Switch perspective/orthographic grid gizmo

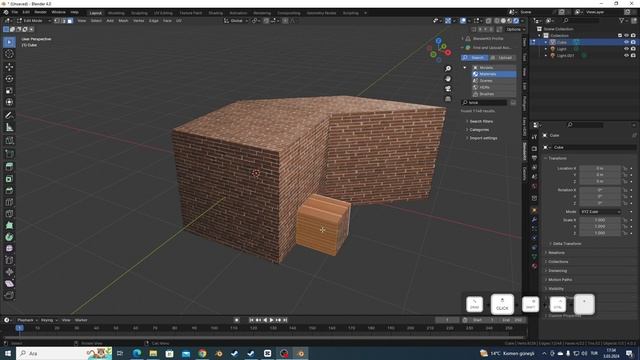click(448, 99)
